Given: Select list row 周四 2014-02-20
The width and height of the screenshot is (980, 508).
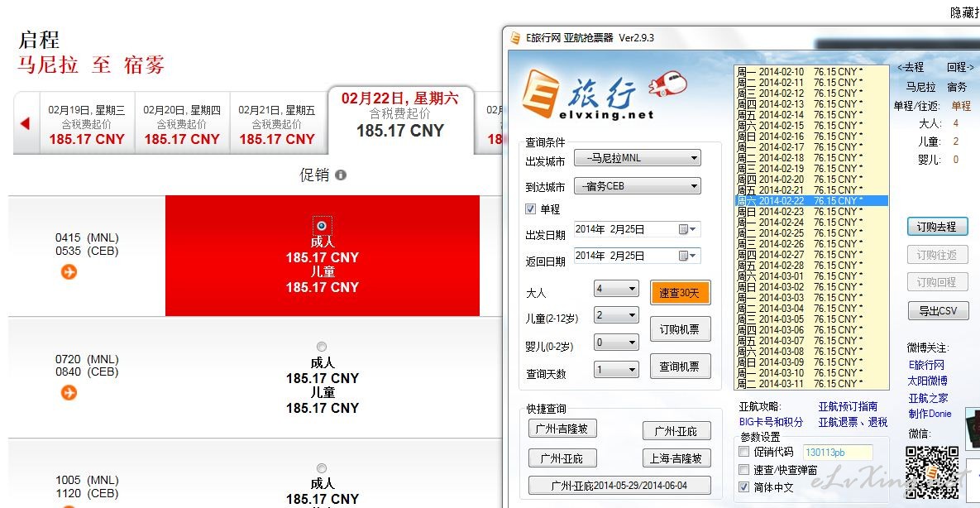Looking at the screenshot, I should 810,179.
